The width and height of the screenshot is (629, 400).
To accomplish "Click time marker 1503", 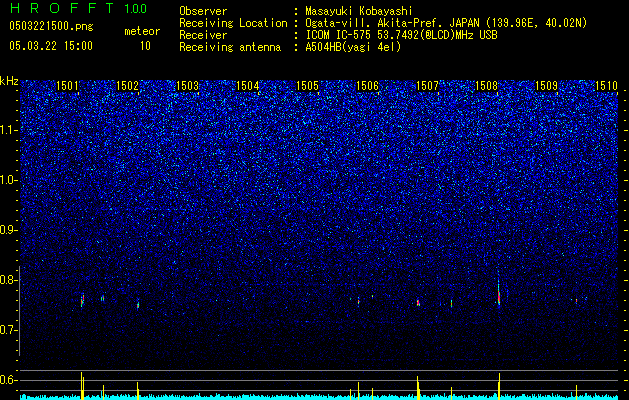I will point(187,86).
